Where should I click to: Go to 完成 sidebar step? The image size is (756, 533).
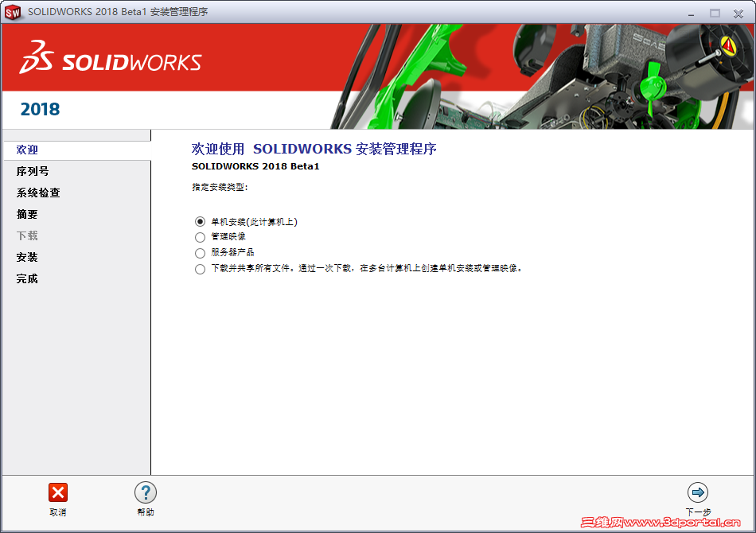coord(27,278)
